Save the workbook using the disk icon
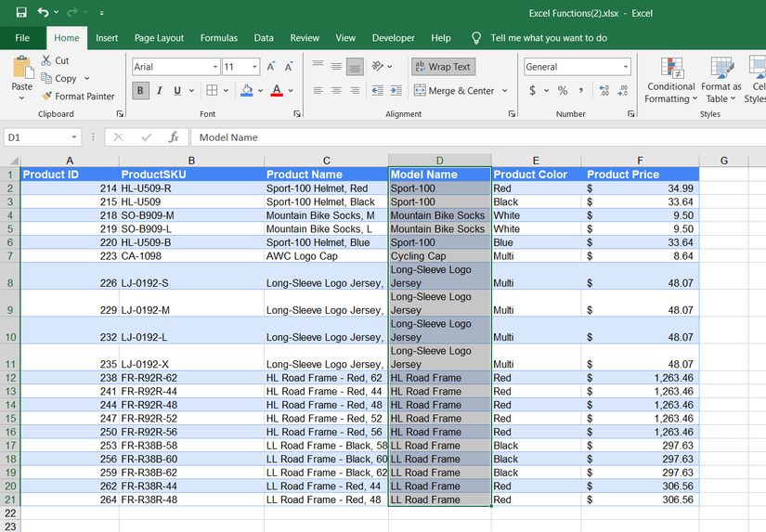The width and height of the screenshot is (766, 532). [21, 13]
